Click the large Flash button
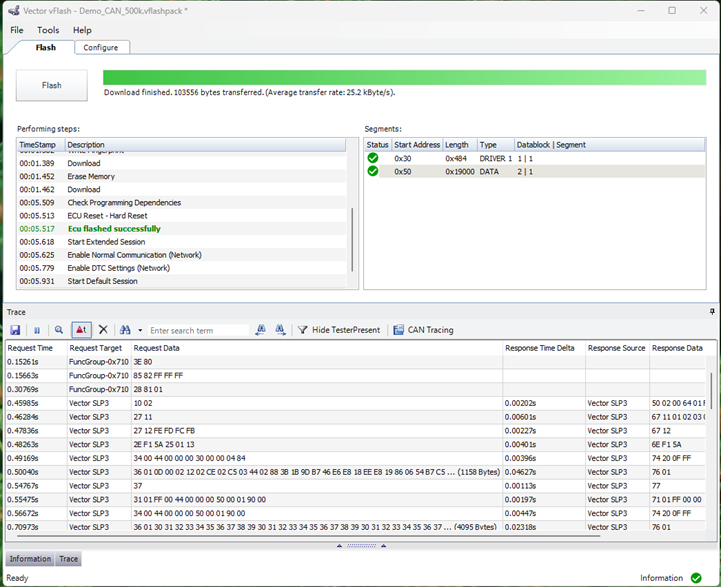This screenshot has width=721, height=587. [x=52, y=85]
